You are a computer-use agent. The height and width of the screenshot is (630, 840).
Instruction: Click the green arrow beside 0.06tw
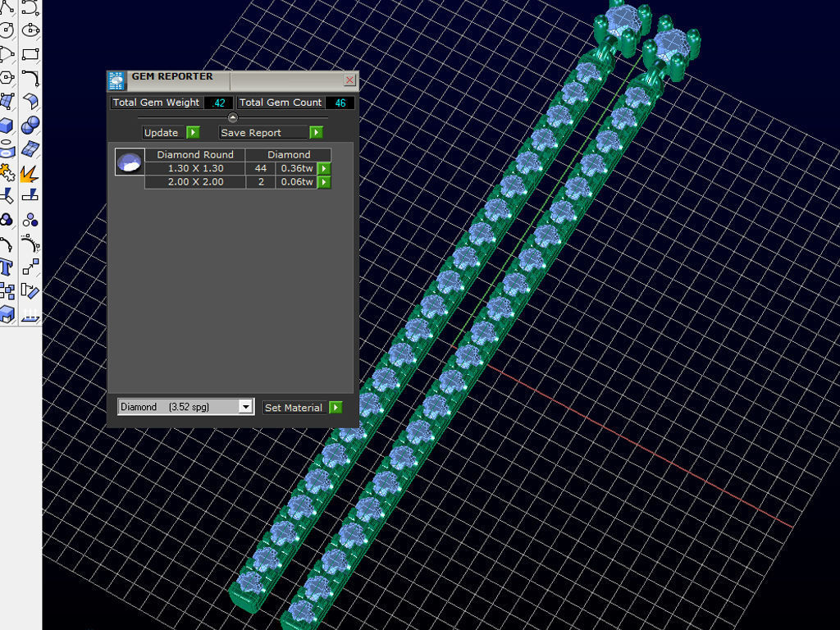pos(324,182)
